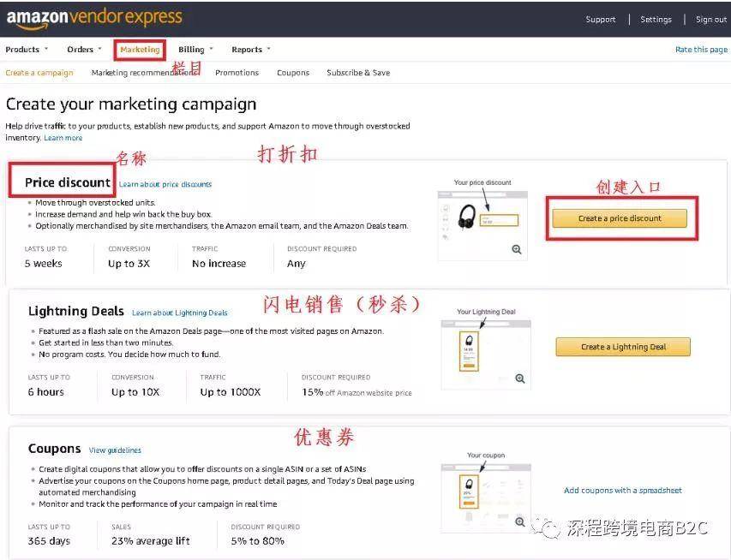
Task: Click 'Create your marketing campaign' page title
Action: coord(131,104)
